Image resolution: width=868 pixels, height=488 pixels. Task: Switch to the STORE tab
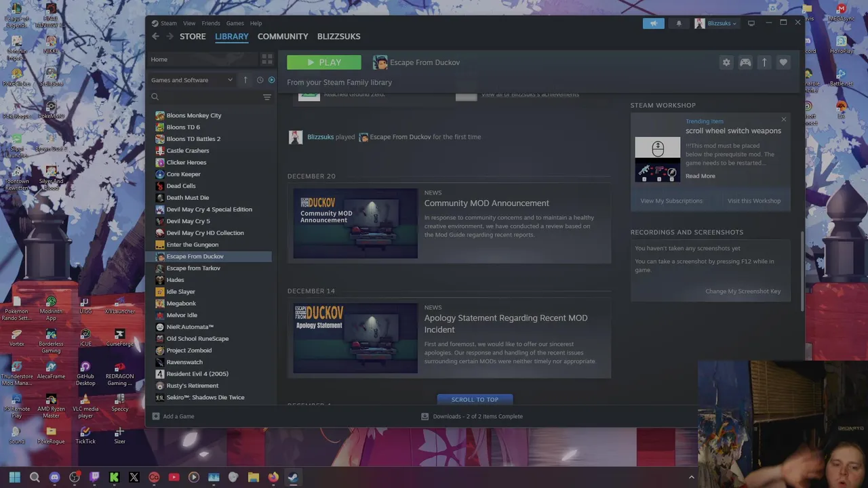[193, 37]
